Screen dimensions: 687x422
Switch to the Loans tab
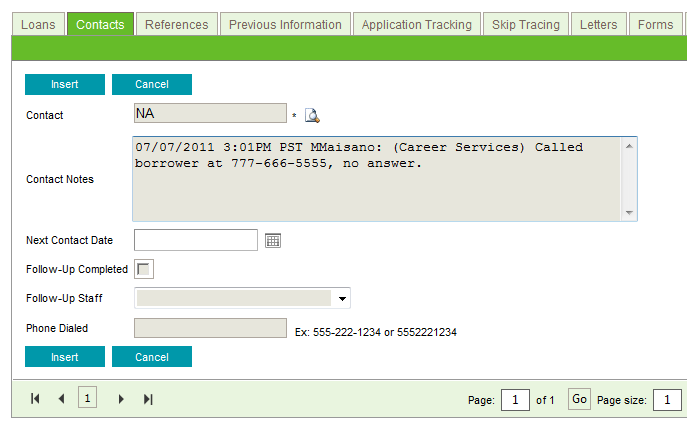(x=38, y=24)
